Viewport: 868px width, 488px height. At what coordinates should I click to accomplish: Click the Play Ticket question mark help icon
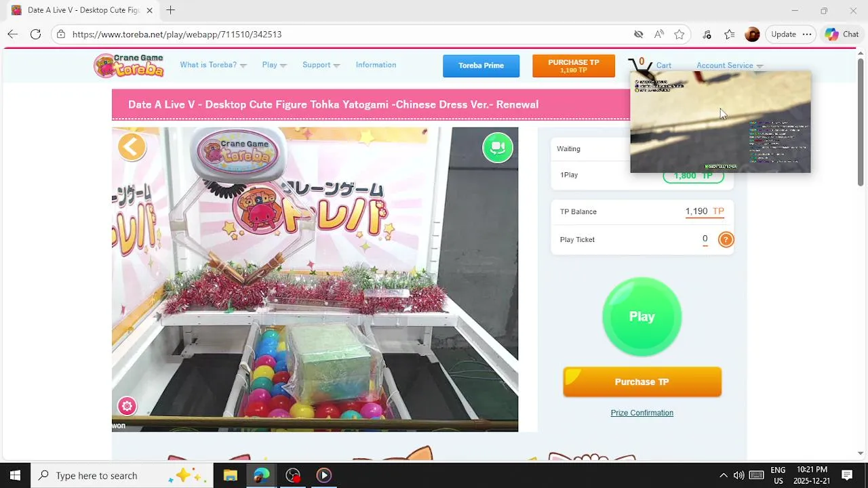click(x=726, y=239)
